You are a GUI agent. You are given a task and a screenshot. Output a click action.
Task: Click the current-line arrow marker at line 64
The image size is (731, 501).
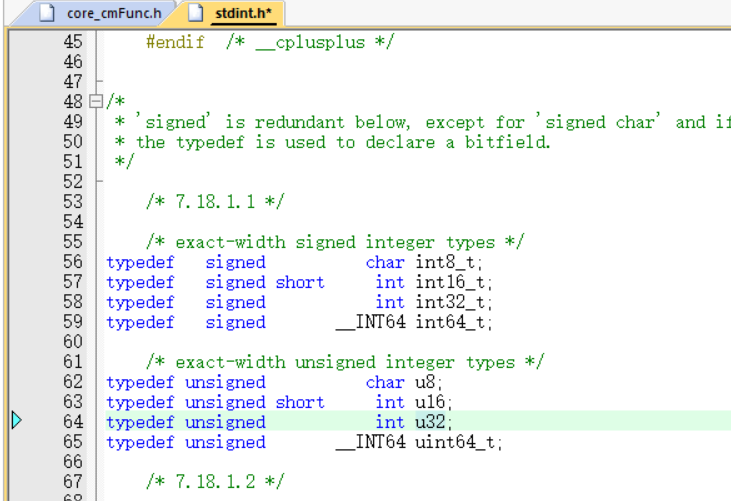tap(16, 420)
